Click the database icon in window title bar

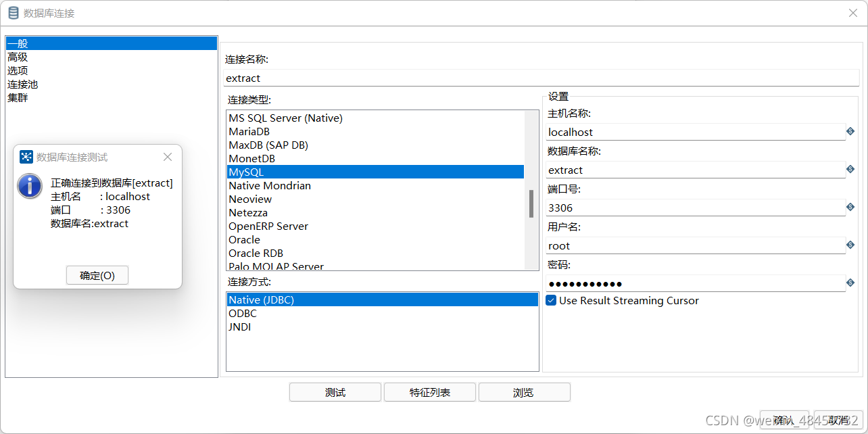point(14,13)
